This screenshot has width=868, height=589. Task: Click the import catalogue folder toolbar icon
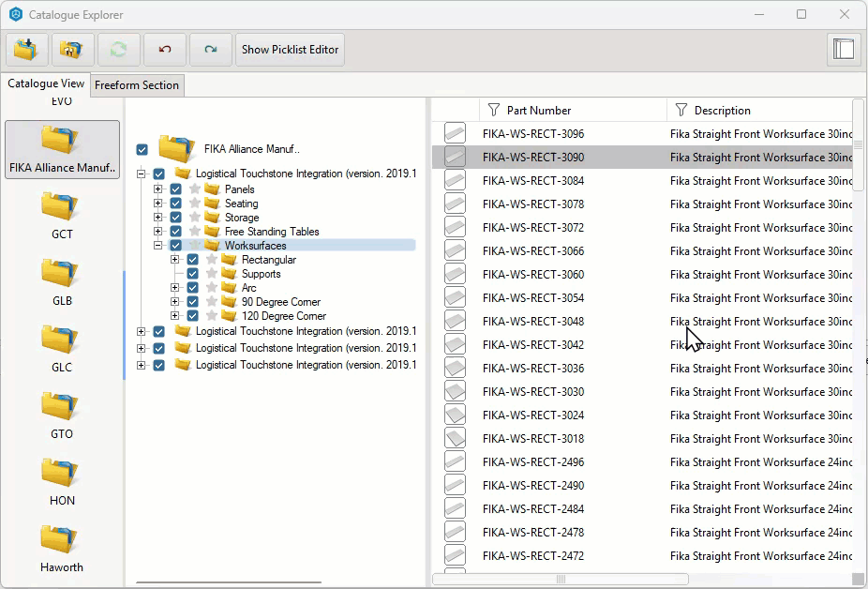26,50
